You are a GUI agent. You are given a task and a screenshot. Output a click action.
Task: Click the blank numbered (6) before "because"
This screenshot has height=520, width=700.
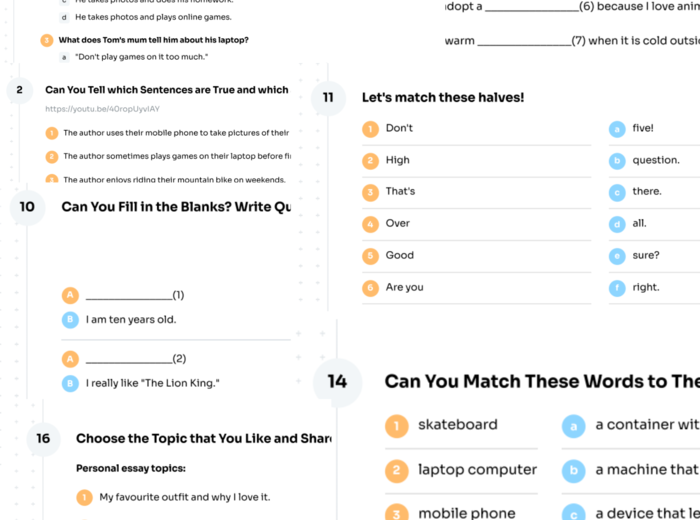(x=530, y=7)
